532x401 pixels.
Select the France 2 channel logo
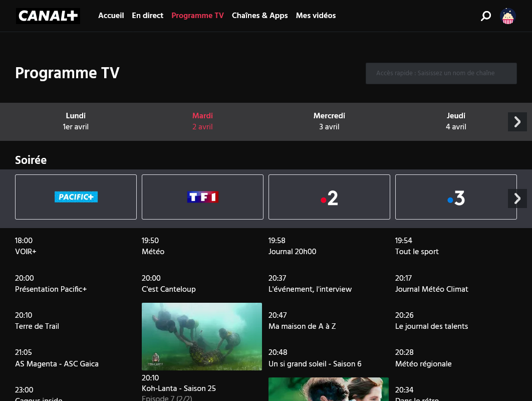329,196
